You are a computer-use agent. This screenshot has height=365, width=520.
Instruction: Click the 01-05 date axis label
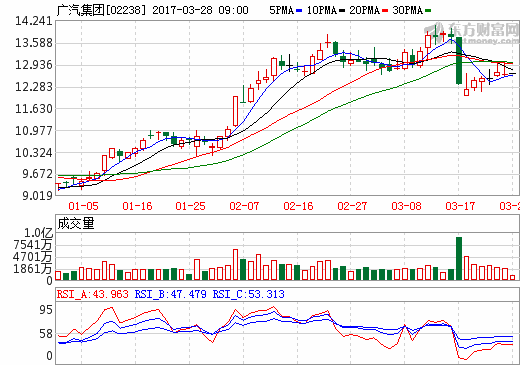(x=83, y=206)
